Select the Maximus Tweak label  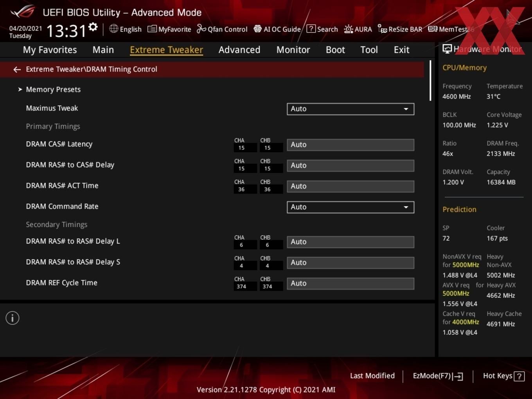click(52, 108)
